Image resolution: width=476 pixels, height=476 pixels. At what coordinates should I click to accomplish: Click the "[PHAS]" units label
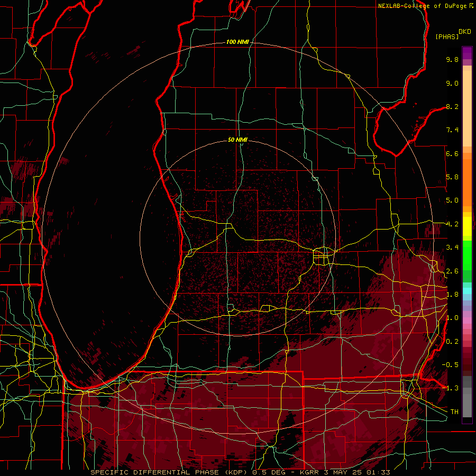[447, 36]
